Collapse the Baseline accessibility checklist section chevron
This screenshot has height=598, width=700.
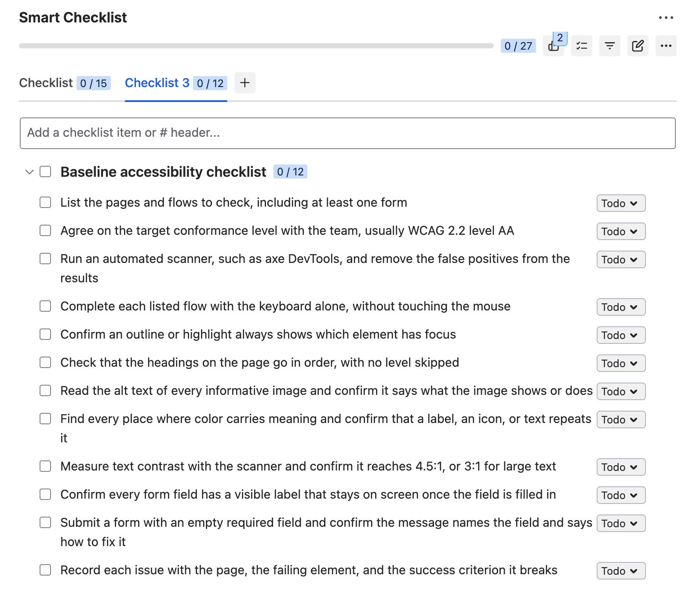29,171
